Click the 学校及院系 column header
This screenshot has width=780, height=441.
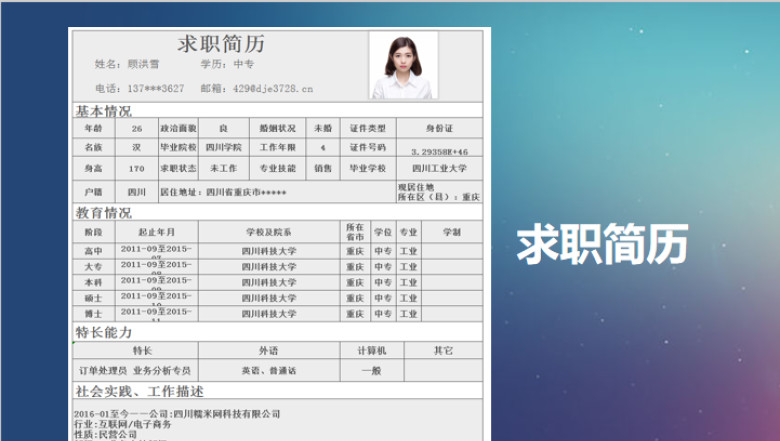(269, 232)
